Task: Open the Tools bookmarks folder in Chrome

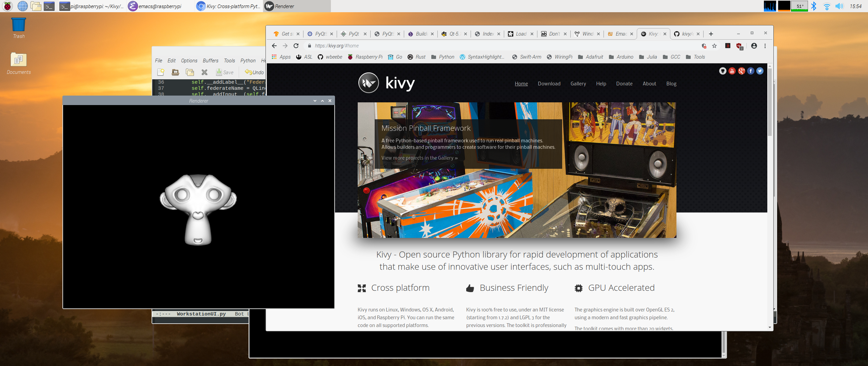Action: click(x=695, y=57)
